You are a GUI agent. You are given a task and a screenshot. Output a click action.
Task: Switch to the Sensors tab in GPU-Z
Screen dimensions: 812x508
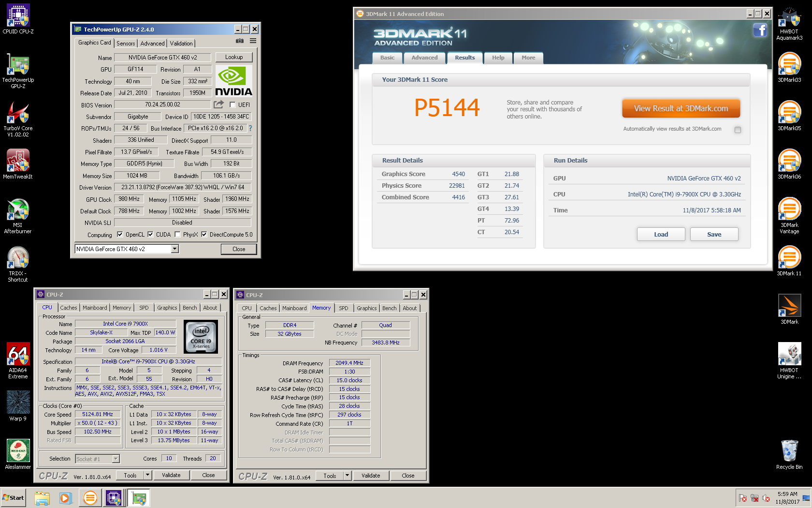click(126, 44)
